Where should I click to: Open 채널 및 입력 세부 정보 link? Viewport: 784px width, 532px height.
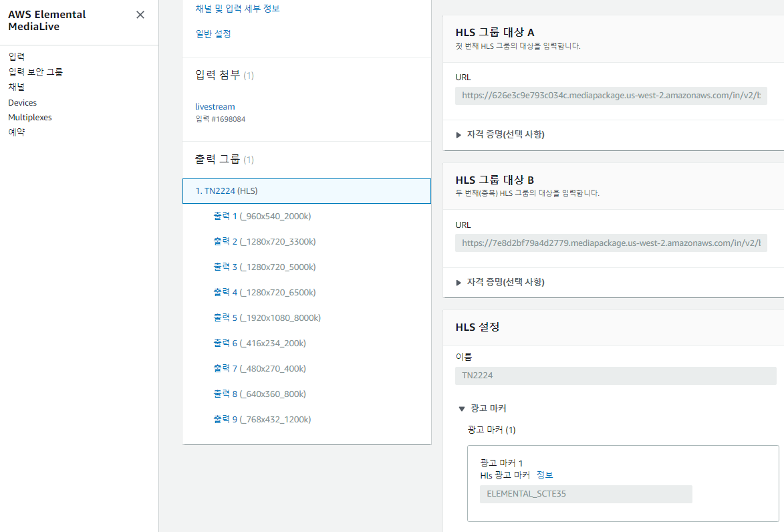(x=237, y=9)
